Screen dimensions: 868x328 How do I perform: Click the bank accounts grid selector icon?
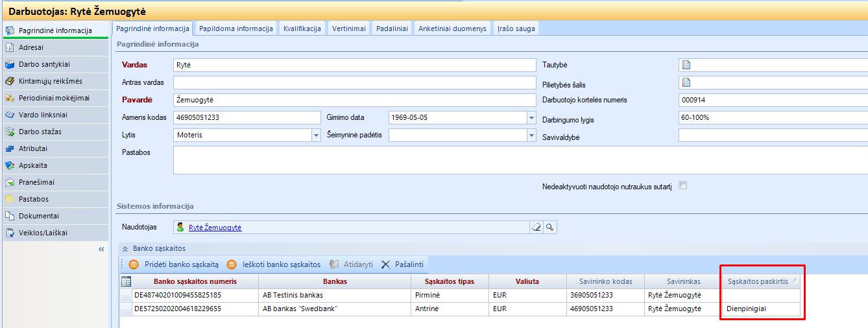127,281
